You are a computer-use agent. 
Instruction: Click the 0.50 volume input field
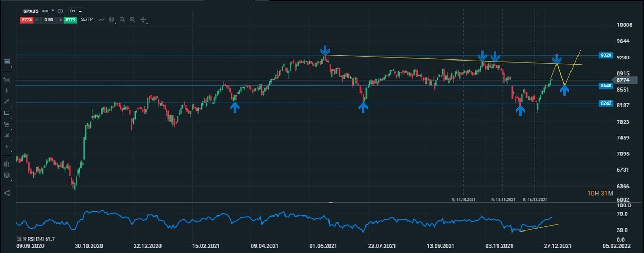(48, 20)
